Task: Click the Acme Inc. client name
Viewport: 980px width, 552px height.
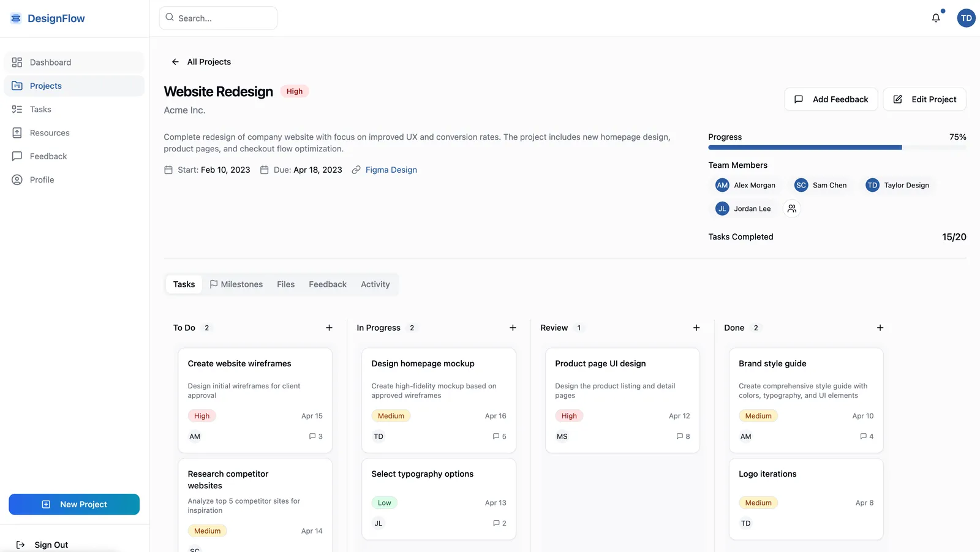Action: (184, 110)
